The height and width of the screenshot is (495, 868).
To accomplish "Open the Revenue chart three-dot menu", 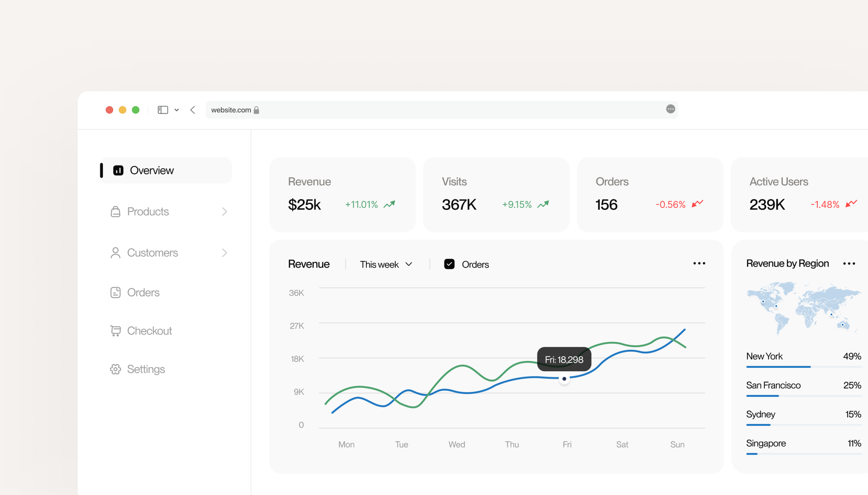I will click(x=699, y=264).
